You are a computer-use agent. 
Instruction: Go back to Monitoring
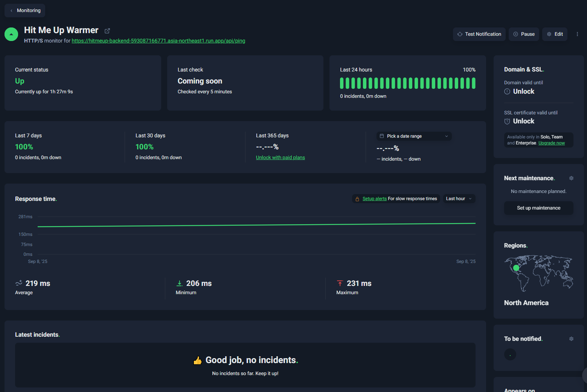tap(25, 11)
